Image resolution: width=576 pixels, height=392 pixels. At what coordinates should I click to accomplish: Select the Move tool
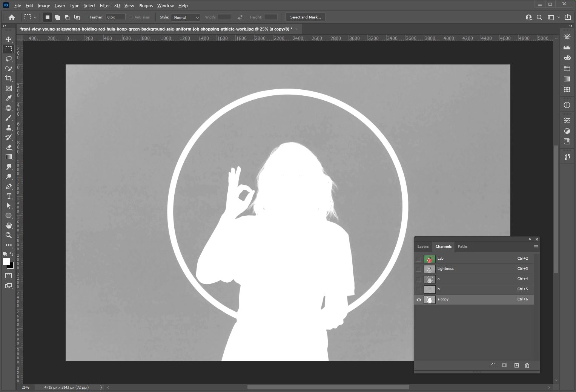pyautogui.click(x=9, y=39)
